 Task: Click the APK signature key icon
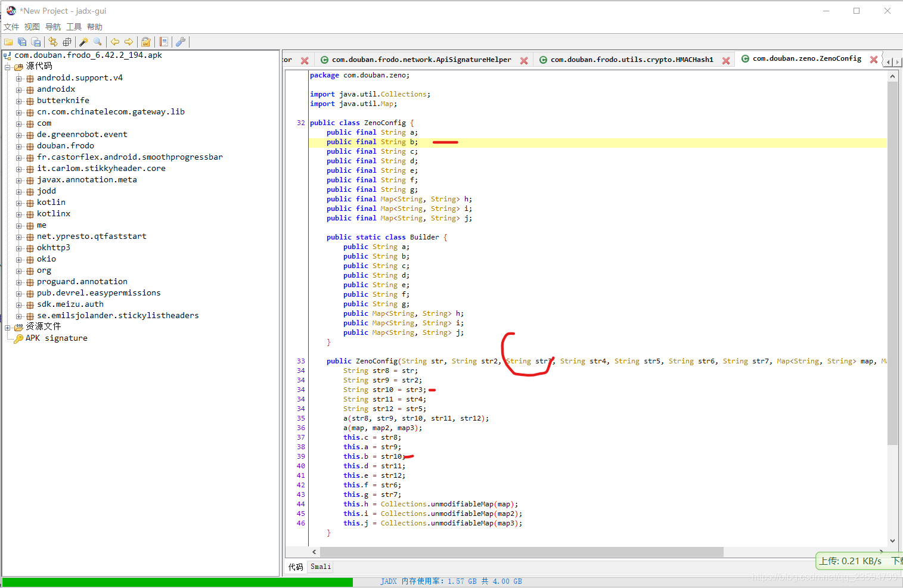point(18,338)
